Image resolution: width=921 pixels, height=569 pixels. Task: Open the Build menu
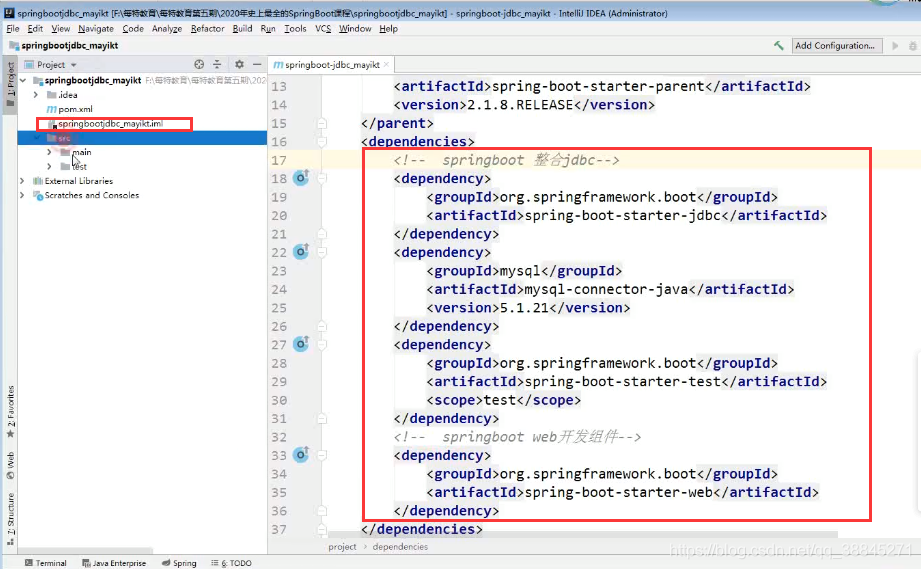tap(242, 28)
